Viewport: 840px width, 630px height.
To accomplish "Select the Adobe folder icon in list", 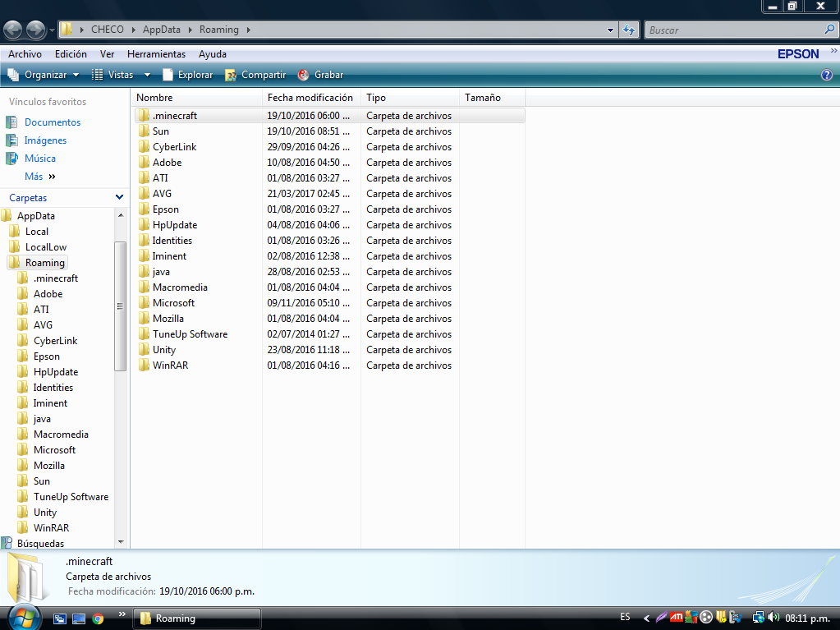I will tap(144, 163).
